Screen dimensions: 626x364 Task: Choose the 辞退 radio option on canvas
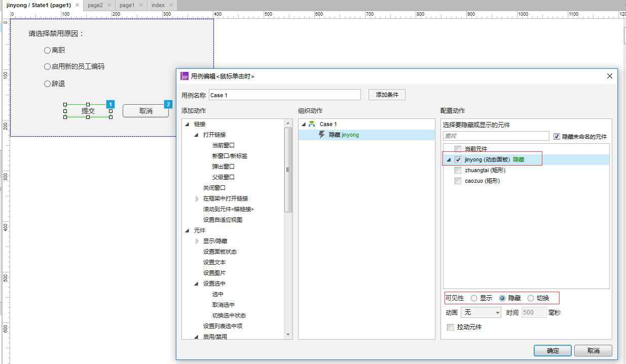[x=47, y=84]
